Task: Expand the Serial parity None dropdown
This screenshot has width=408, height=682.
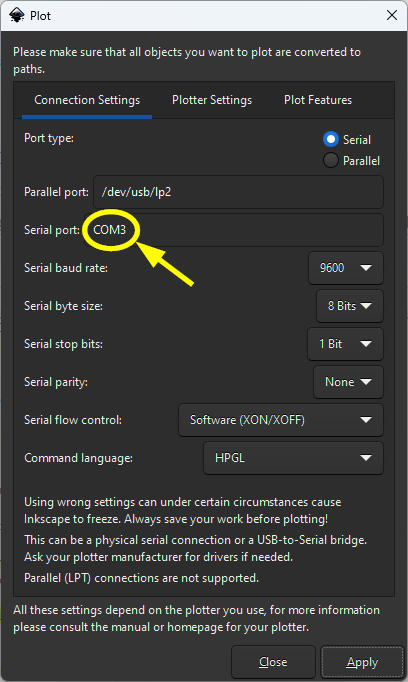Action: tap(348, 382)
